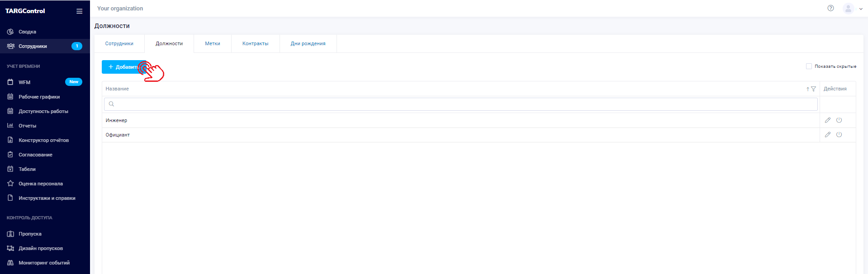Viewport: 868px width, 274px height.
Task: Click the Your organization title
Action: 120,9
